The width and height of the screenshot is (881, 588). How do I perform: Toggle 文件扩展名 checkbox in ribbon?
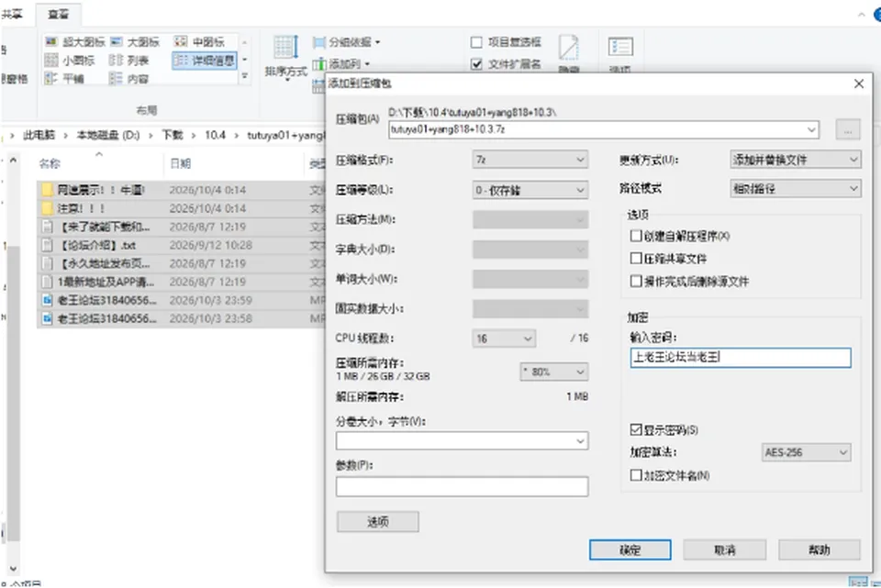(476, 64)
